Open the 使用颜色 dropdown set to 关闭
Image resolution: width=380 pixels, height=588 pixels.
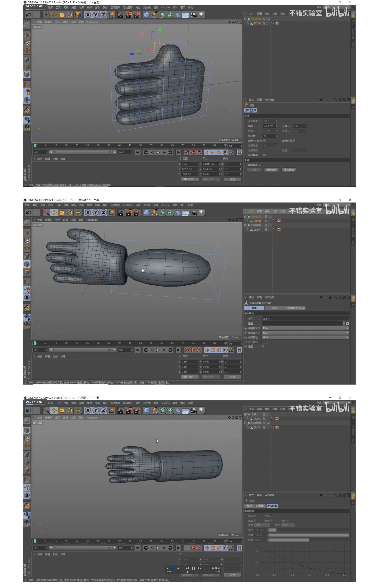(305, 337)
